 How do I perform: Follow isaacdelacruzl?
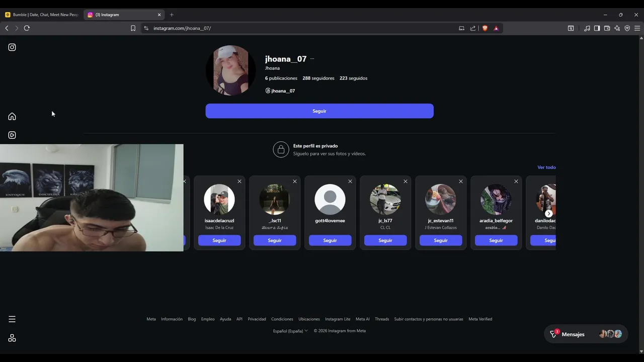pyautogui.click(x=219, y=240)
